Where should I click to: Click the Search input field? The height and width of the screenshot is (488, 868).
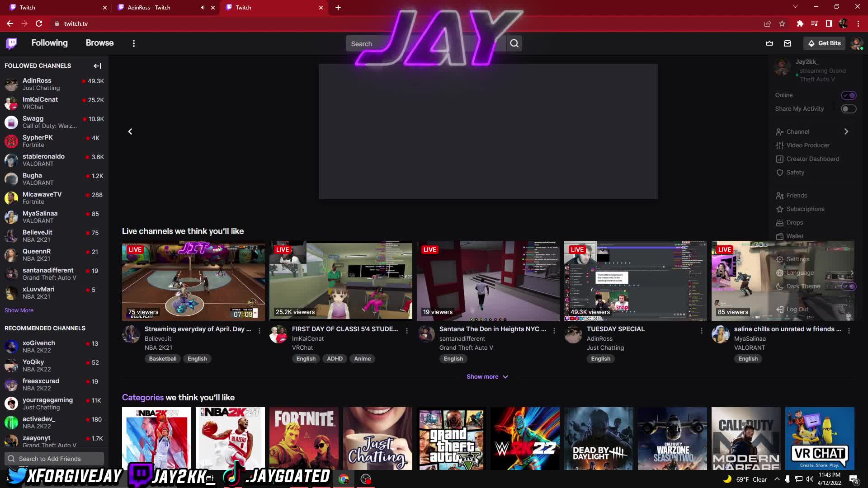426,44
